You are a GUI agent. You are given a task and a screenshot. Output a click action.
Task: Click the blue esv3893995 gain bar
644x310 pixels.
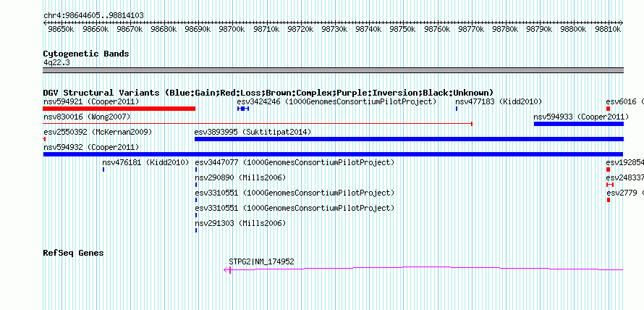409,139
